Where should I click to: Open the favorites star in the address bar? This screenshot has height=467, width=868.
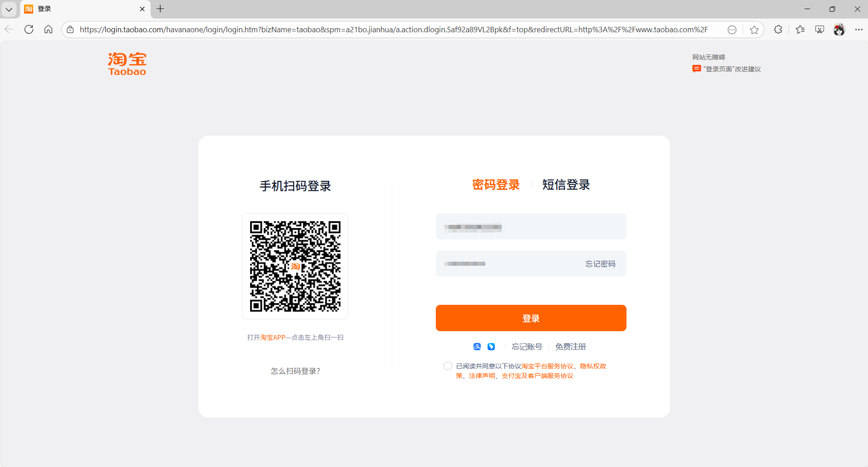(755, 29)
